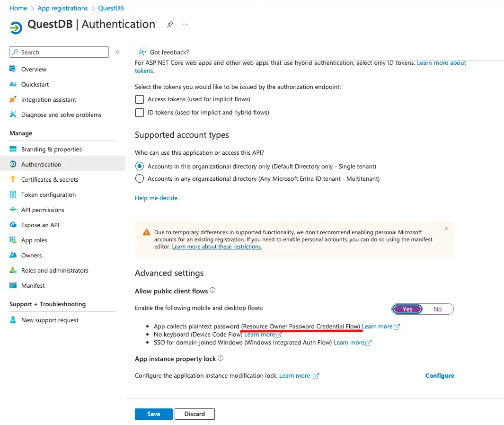Dismiss the personal accounts warning banner
504x425 pixels.
point(446,229)
